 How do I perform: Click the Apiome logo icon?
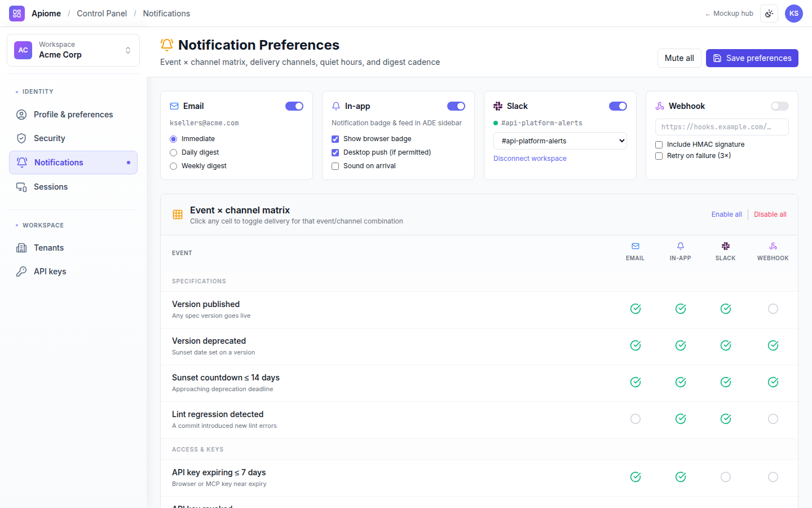tap(17, 14)
